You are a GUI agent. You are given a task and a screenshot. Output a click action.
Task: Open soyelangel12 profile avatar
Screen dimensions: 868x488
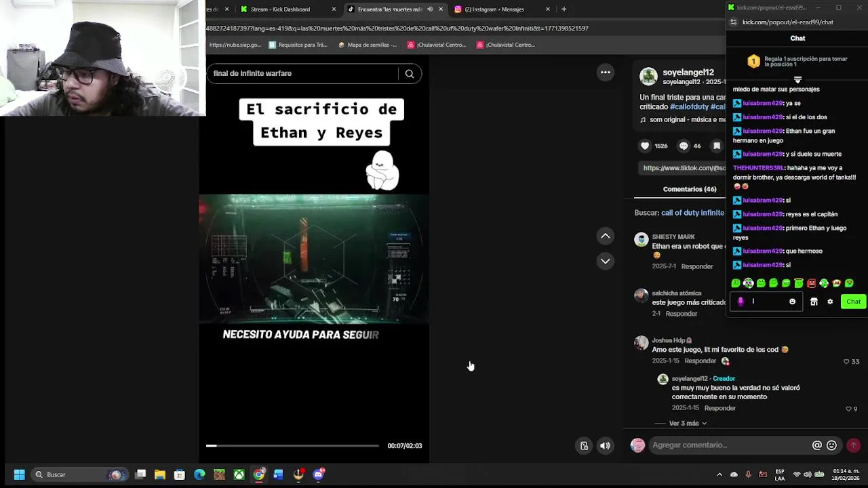648,77
